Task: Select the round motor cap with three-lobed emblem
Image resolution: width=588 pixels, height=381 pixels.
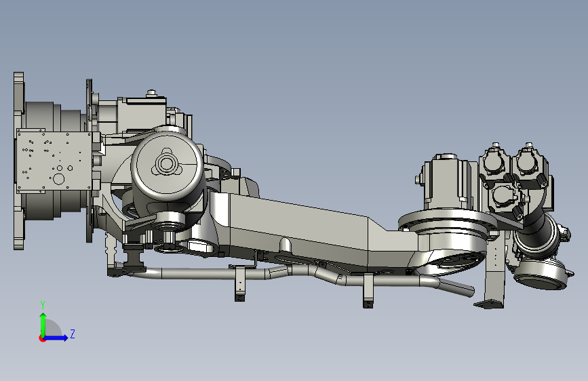Action: pyautogui.click(x=167, y=164)
